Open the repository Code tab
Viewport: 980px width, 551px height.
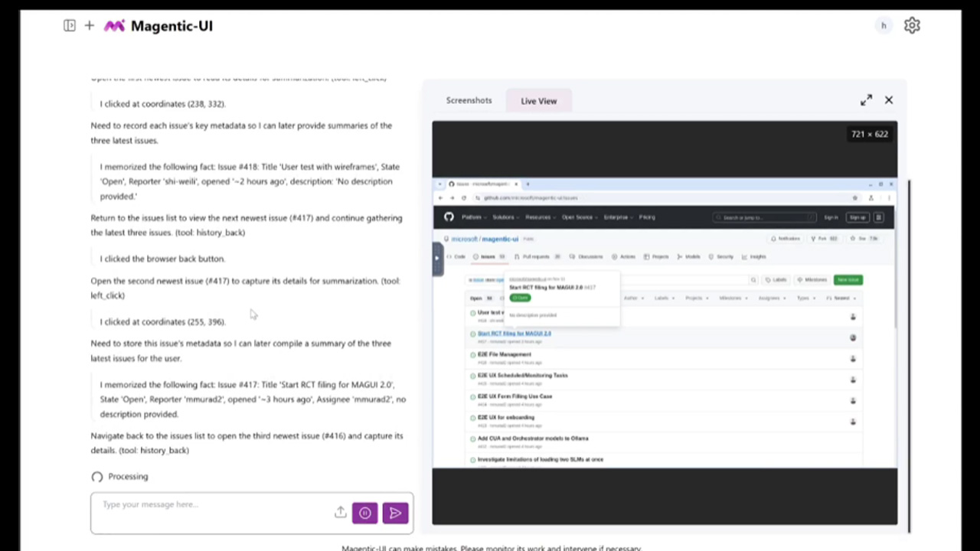point(457,256)
